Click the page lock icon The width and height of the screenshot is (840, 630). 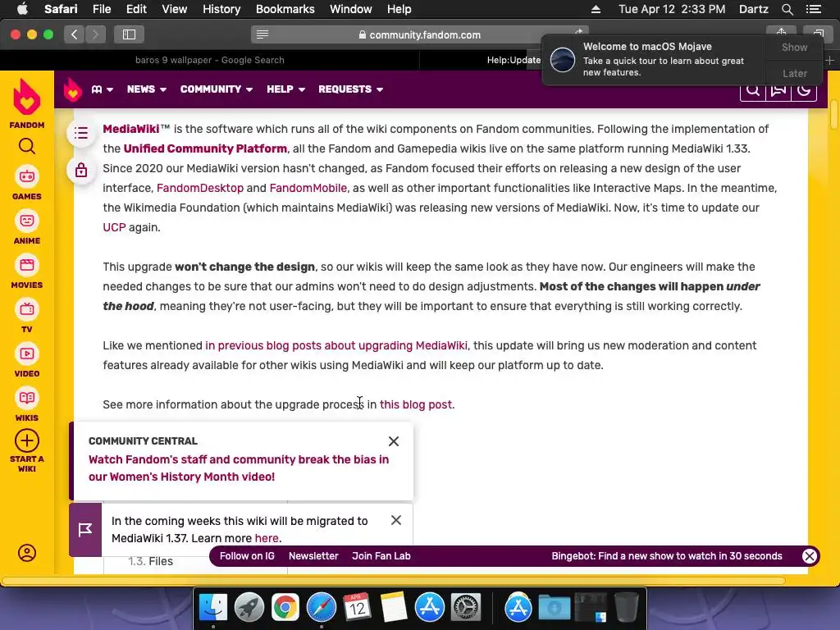81,171
